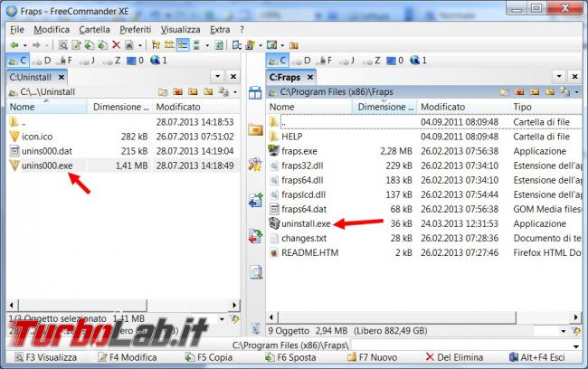Click F5 Copia button

click(x=208, y=357)
